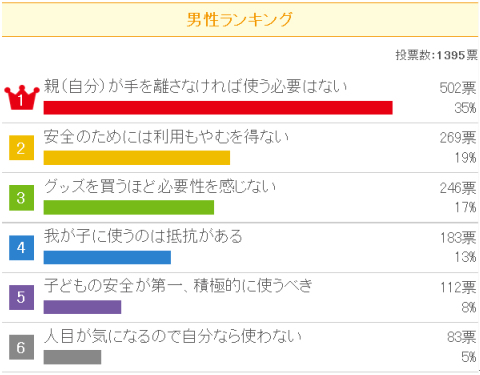This screenshot has height=375, width=480.
Task: Click answer 親(自分)が手を離さなければ使う必要はない
Action: tap(196, 86)
